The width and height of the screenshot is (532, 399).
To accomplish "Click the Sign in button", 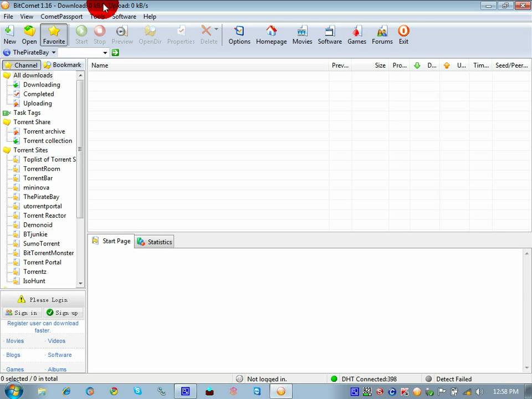I will coord(22,313).
